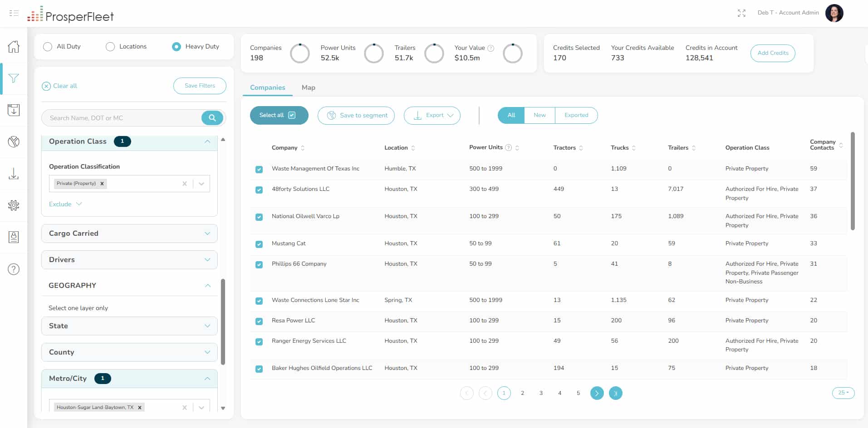Open the saved downloads box sidebar icon

[14, 110]
